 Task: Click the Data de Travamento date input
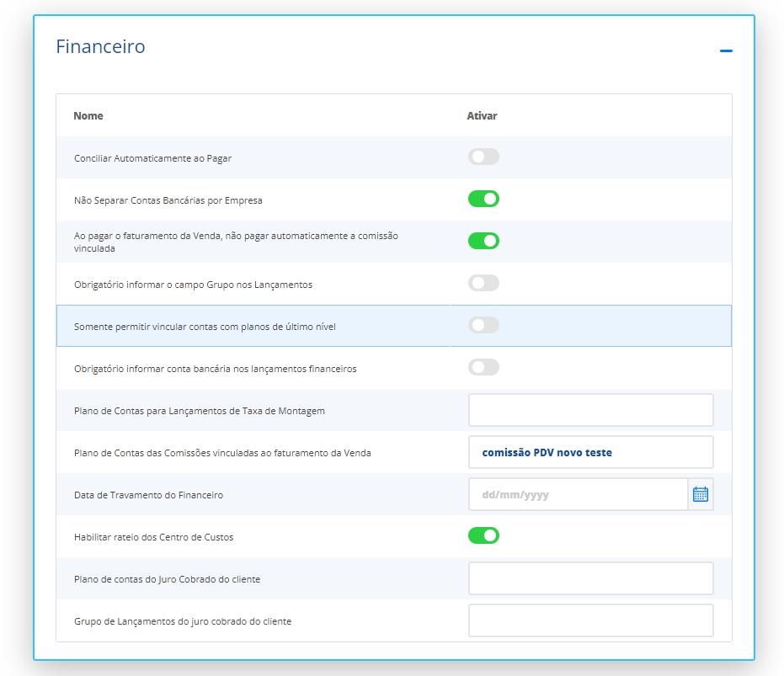(578, 494)
